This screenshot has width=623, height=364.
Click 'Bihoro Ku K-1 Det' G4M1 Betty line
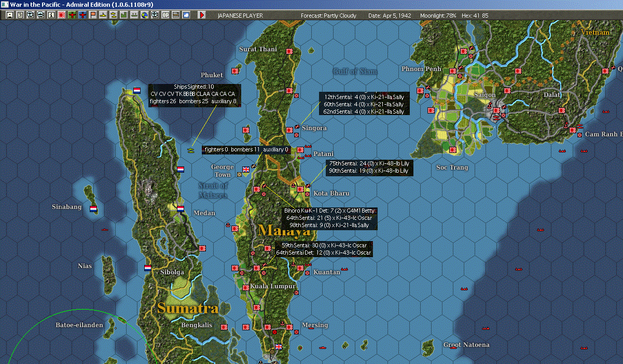point(329,211)
